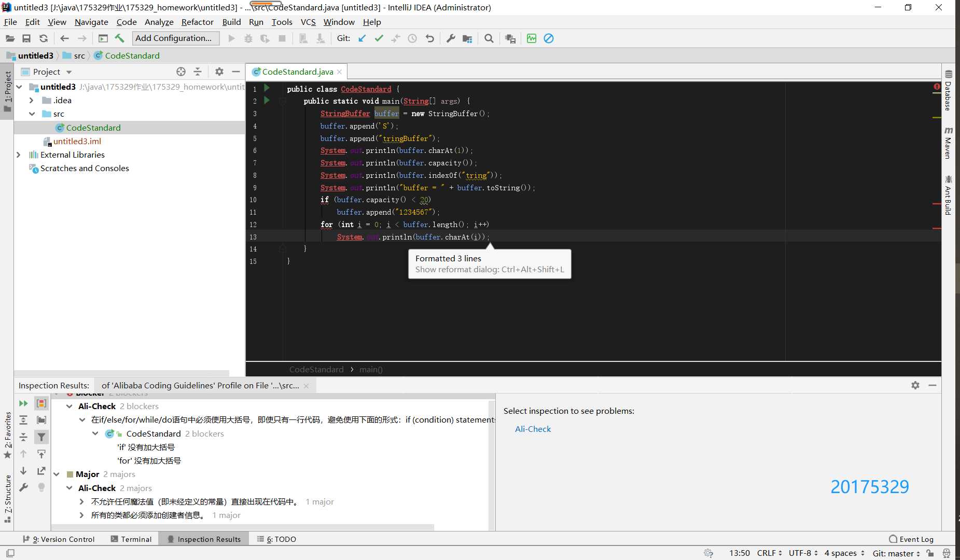960x560 pixels.
Task: Collapse the Major severity group
Action: pos(57,474)
